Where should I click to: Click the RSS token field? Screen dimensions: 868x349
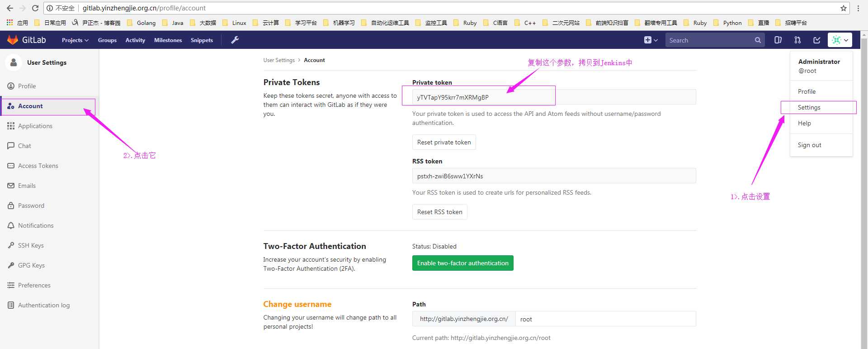554,176
